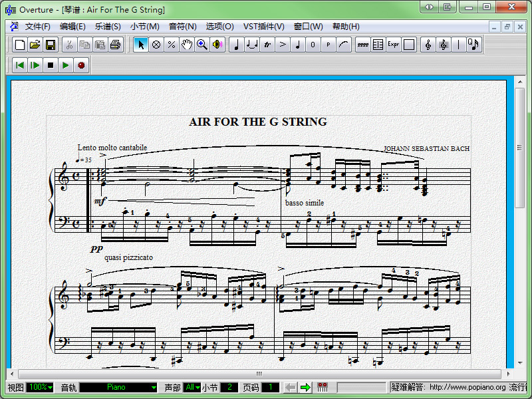Select the slur curve tool
The width and height of the screenshot is (532, 399).
click(x=344, y=45)
